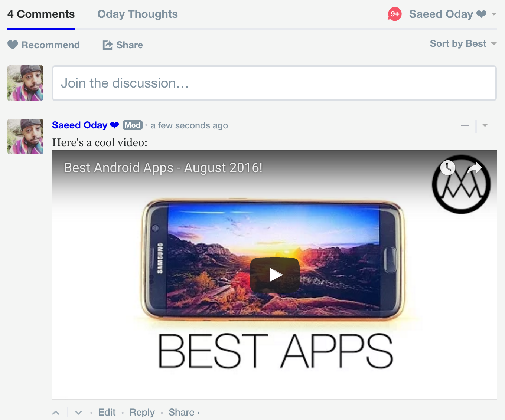The height and width of the screenshot is (420, 505).
Task: Switch to the Oday Thoughts tab
Action: [137, 14]
